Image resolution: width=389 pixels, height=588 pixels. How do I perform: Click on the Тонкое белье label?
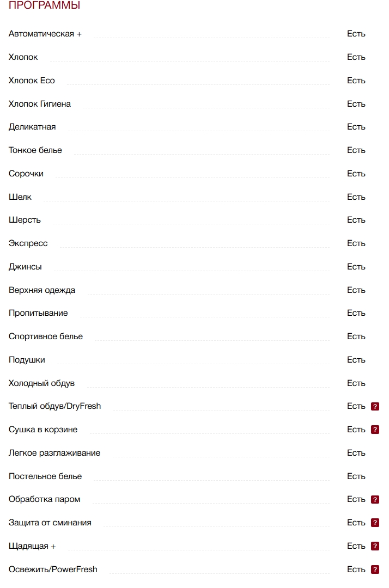tap(35, 150)
